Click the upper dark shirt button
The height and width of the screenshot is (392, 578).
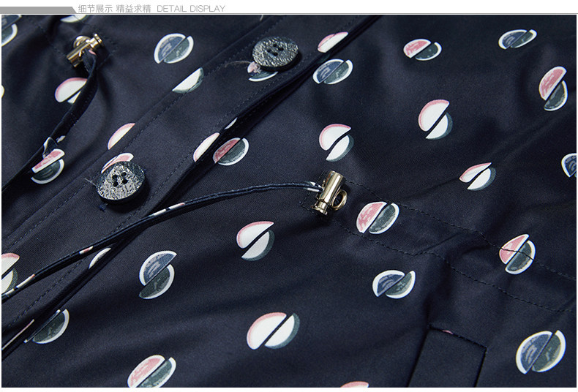[x=275, y=53]
